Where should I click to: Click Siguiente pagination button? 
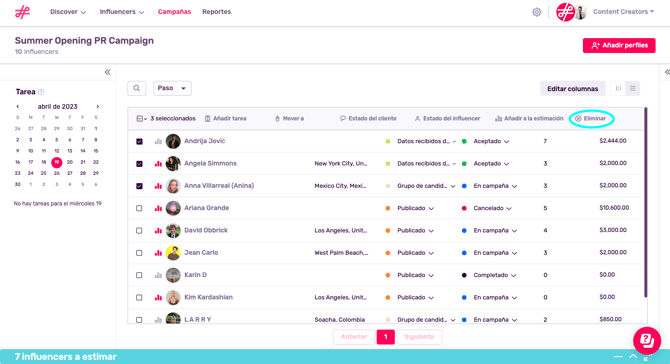pos(419,337)
